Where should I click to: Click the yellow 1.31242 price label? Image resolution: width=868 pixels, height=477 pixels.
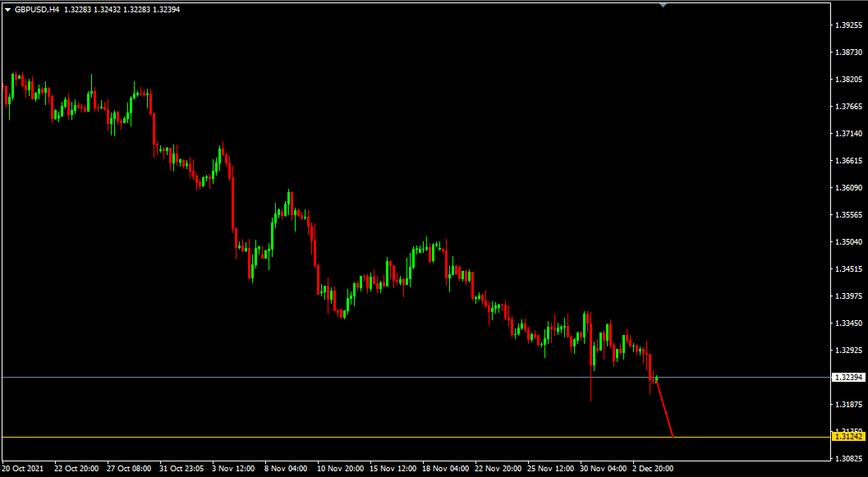pos(848,437)
